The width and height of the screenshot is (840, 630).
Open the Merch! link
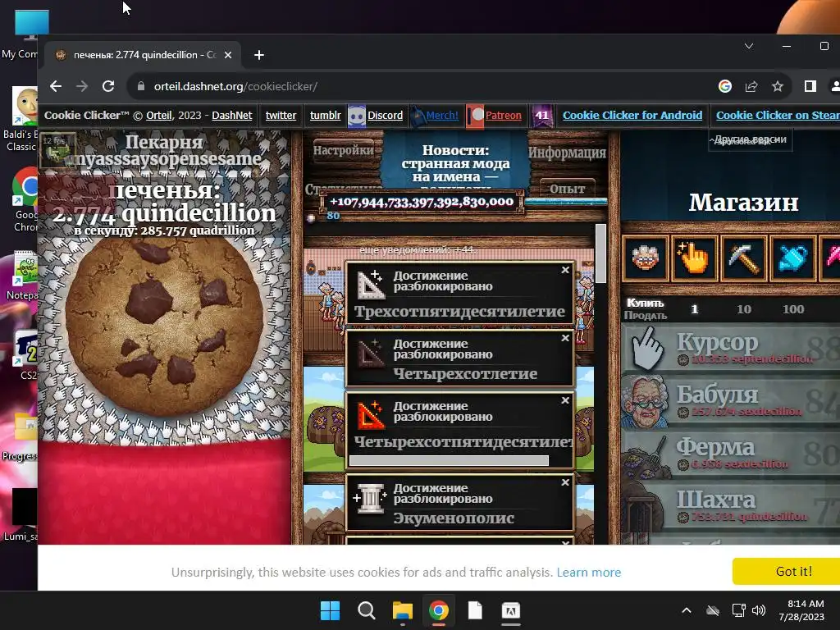(442, 115)
